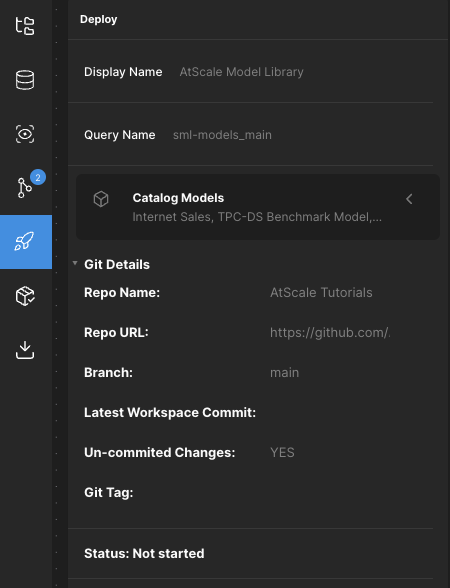Click the Deploy panel heading
The image size is (450, 588).
pyautogui.click(x=99, y=19)
